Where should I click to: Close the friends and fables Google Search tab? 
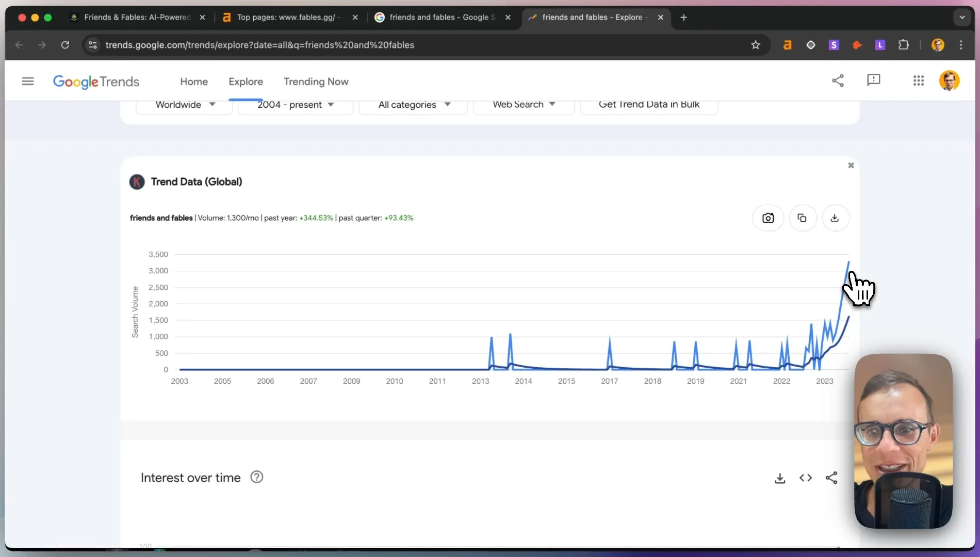click(508, 17)
